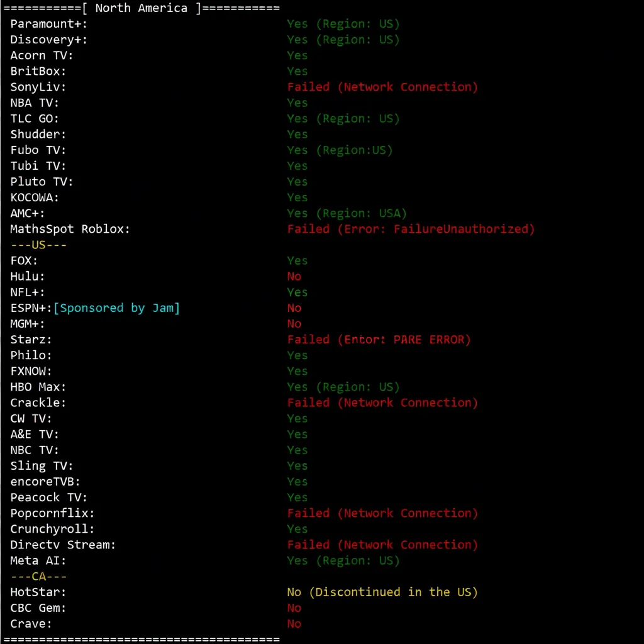644x644 pixels.
Task: Click the KOCOWA label
Action: [34, 197]
